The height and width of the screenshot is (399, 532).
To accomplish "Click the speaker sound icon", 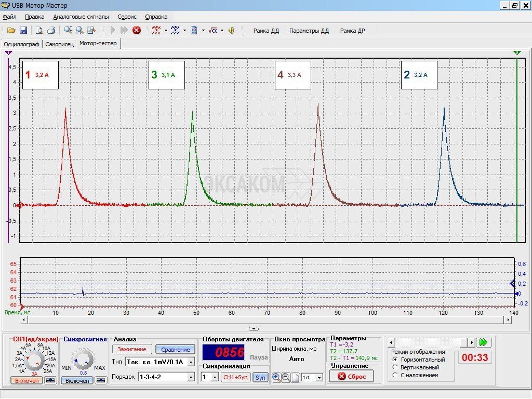I will [x=231, y=30].
